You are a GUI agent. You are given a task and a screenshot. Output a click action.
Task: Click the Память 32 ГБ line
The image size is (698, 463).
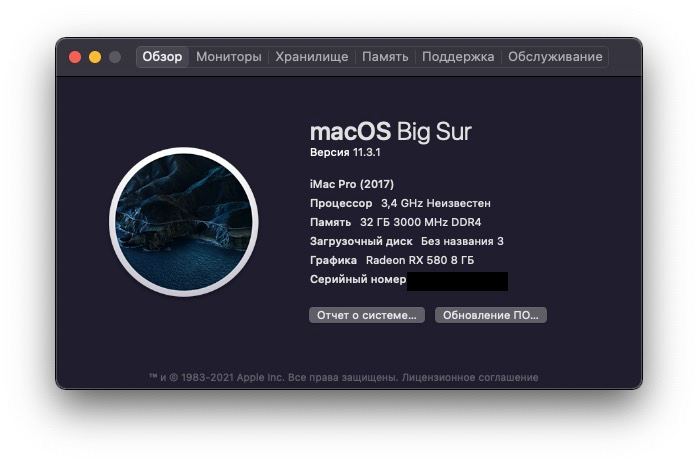click(396, 222)
